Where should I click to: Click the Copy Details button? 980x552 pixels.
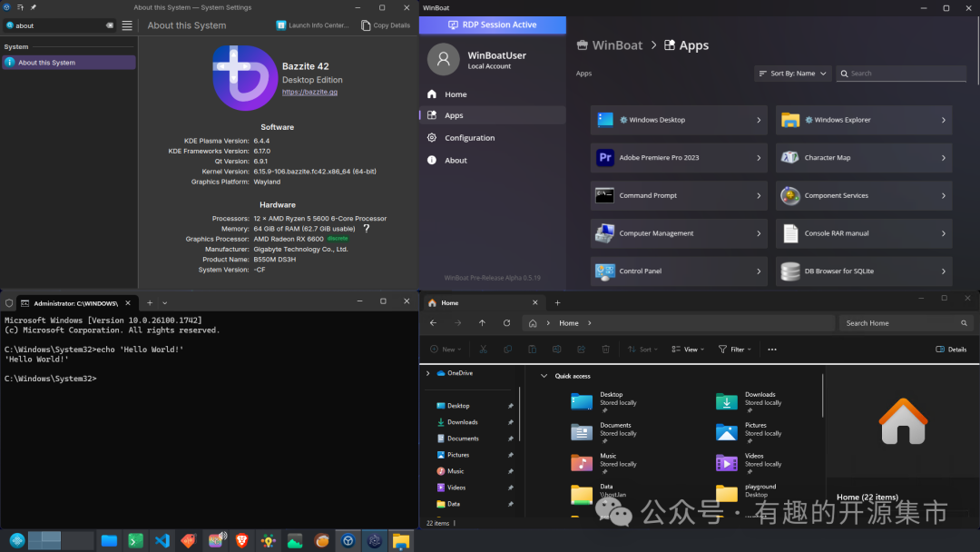click(386, 25)
